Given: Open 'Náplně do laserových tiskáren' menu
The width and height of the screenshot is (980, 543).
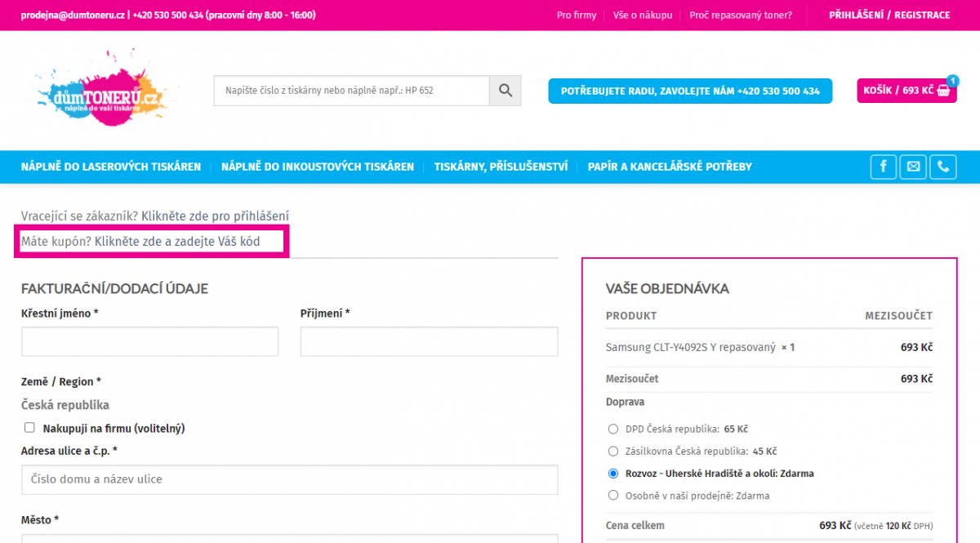Looking at the screenshot, I should [111, 167].
